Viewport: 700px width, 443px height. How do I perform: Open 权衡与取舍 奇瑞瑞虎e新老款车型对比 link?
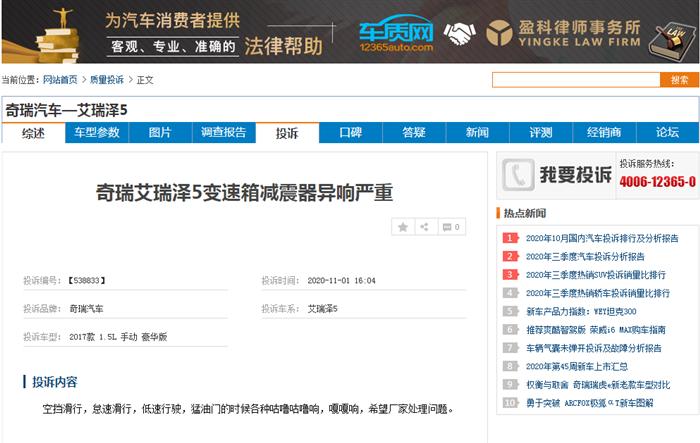click(x=598, y=385)
